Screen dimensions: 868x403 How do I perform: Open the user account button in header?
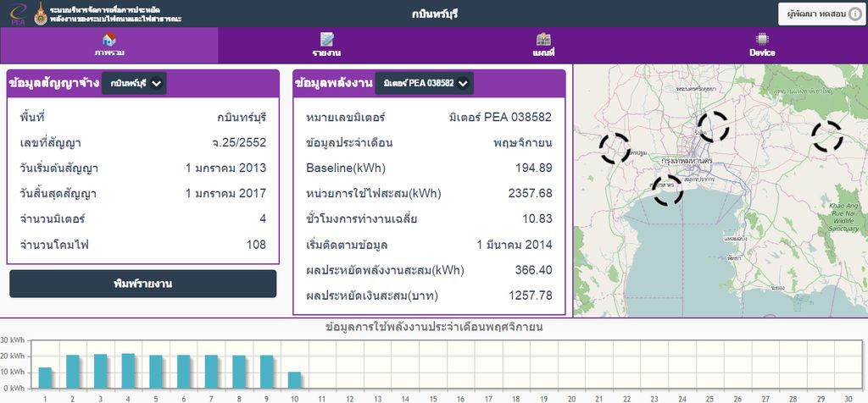822,14
